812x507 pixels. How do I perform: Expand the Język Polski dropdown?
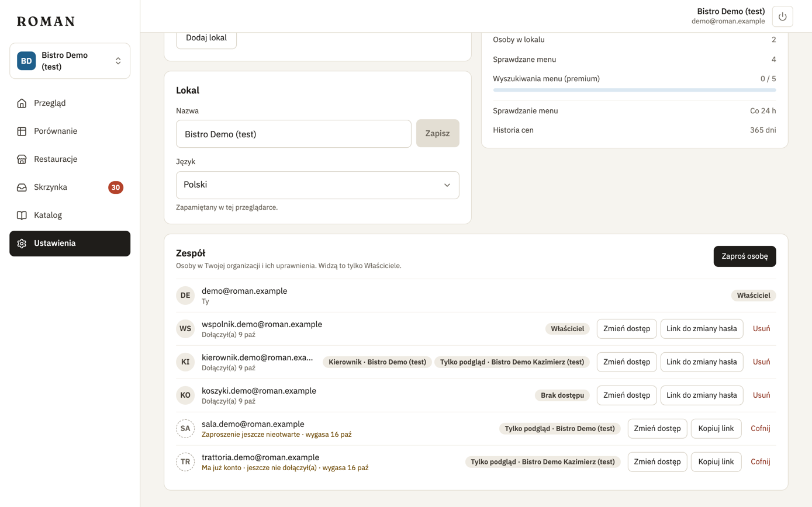(x=317, y=185)
